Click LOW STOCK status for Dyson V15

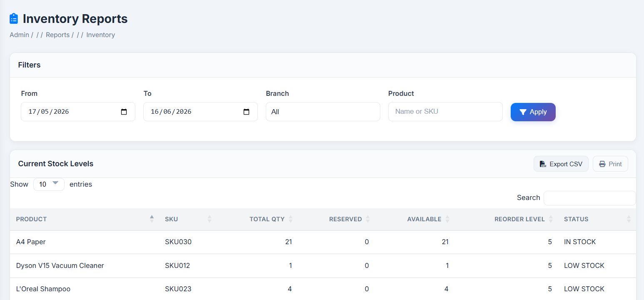[x=584, y=265]
